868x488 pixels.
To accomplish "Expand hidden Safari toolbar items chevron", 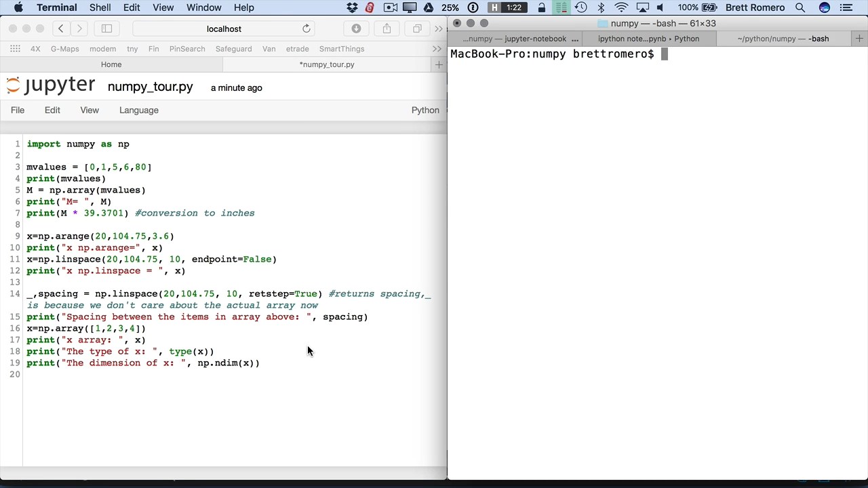I will (438, 28).
